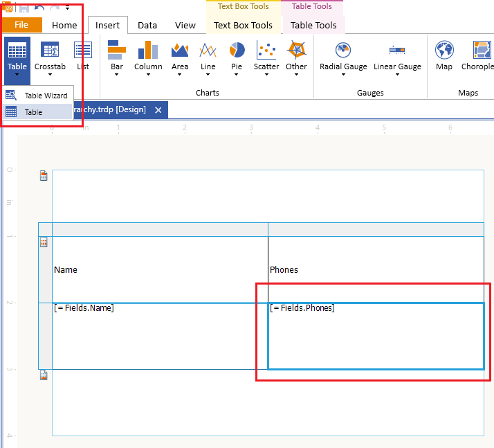Expand the Column chart dropdown arrow
494x448 pixels.
click(148, 75)
